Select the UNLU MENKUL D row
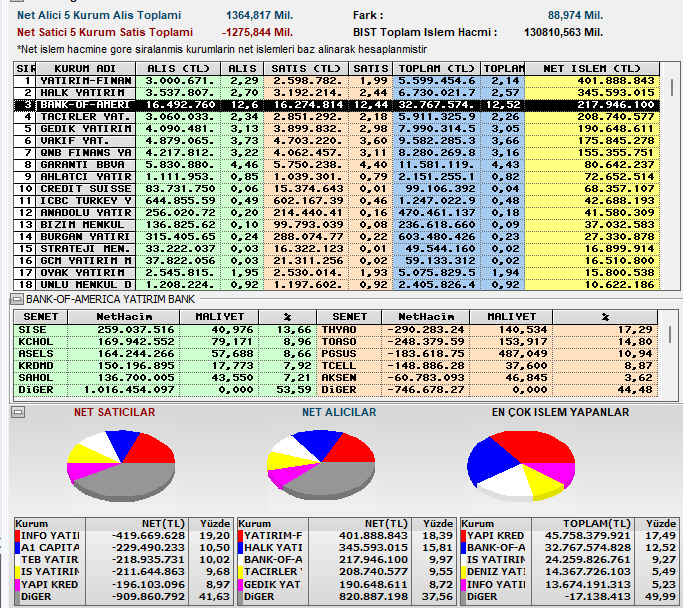The image size is (683, 608). tap(336, 284)
